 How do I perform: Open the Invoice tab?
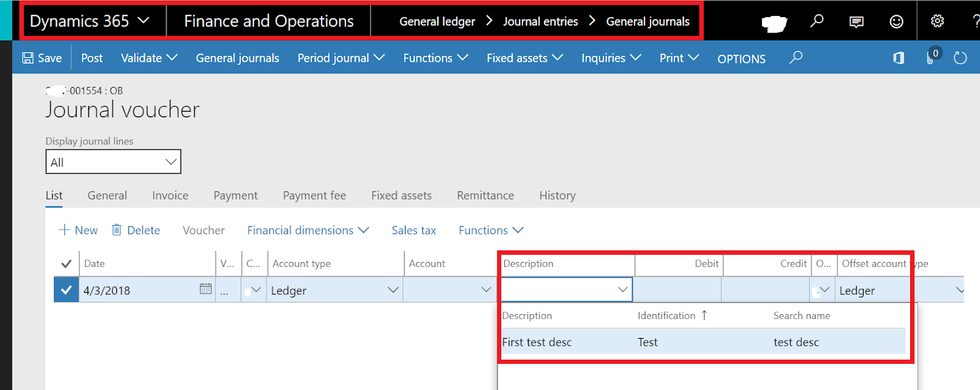coord(170,195)
